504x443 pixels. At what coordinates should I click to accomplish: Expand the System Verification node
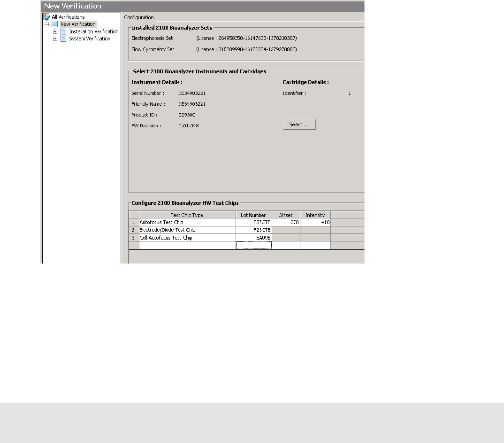55,39
